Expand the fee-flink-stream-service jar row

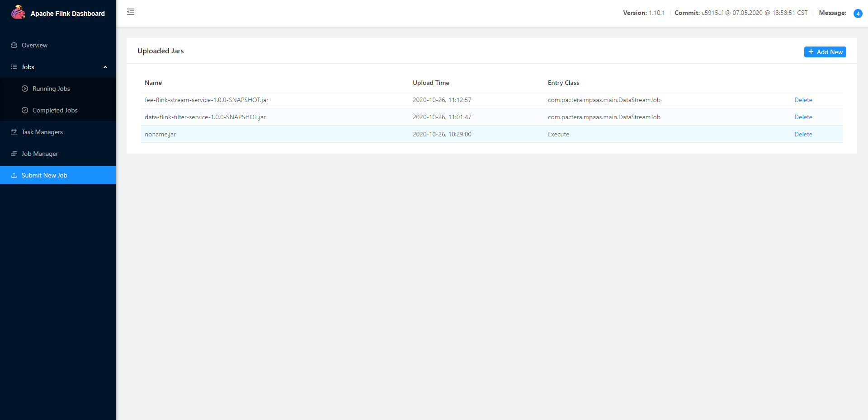[207, 100]
